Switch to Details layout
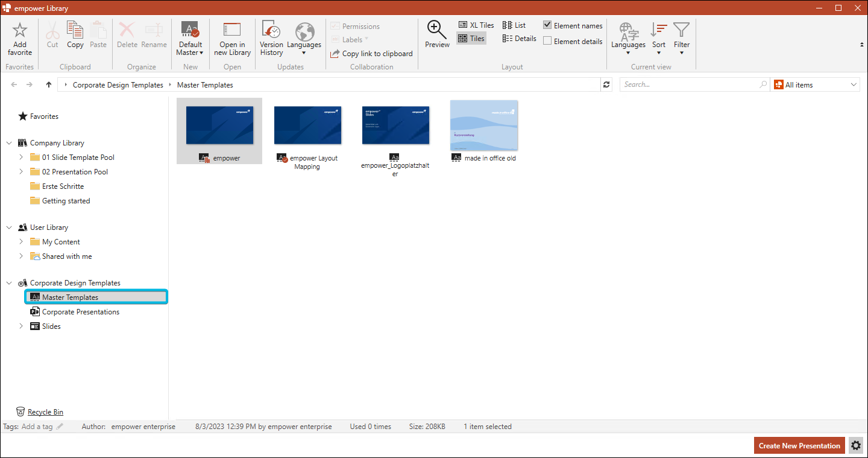Image resolution: width=868 pixels, height=458 pixels. (520, 39)
